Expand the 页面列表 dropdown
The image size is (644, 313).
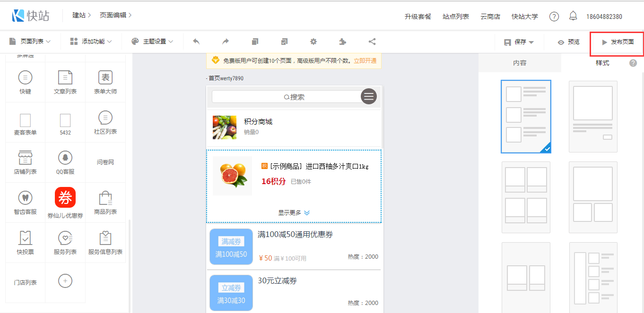[x=30, y=42]
